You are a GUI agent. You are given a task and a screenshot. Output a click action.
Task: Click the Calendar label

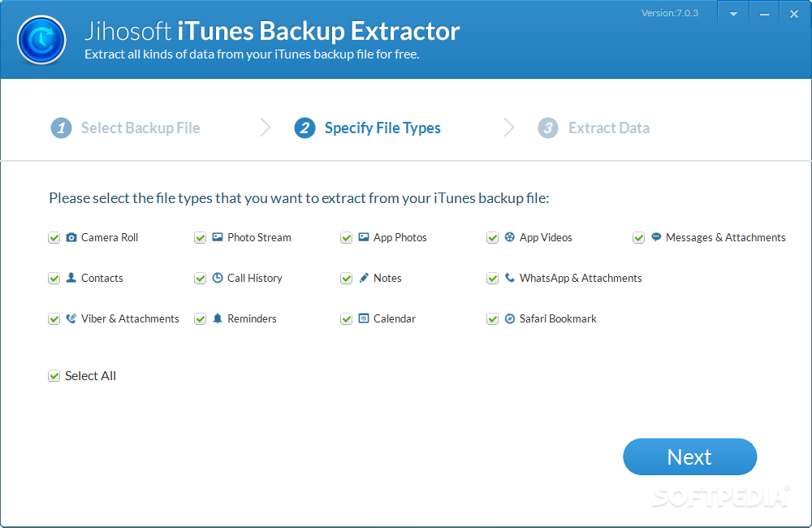[x=394, y=318]
